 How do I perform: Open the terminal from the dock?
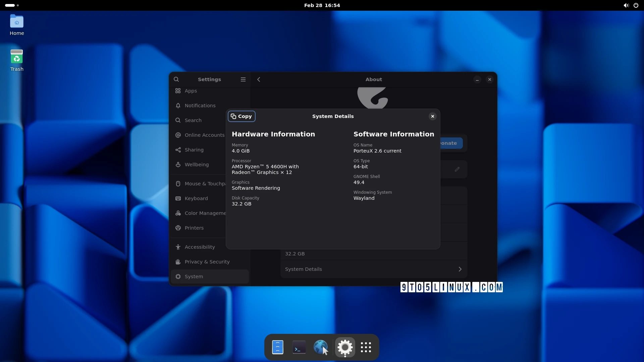(x=299, y=347)
